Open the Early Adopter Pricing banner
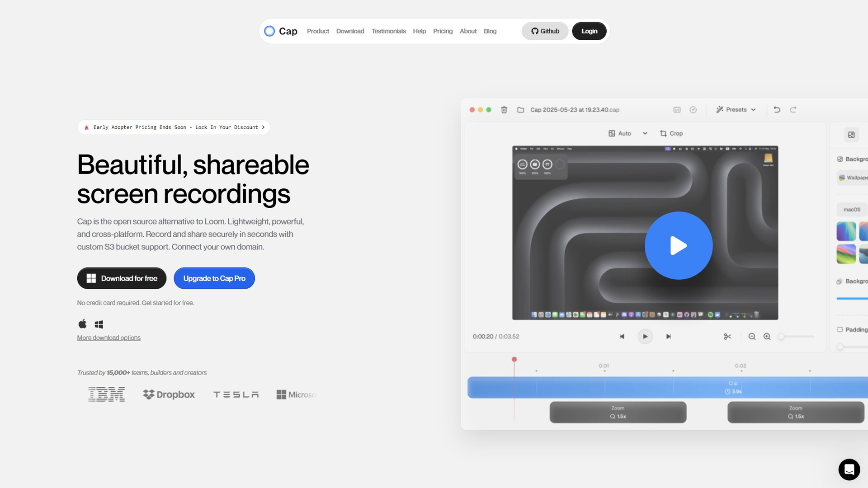Viewport: 868px width, 488px height. point(174,127)
